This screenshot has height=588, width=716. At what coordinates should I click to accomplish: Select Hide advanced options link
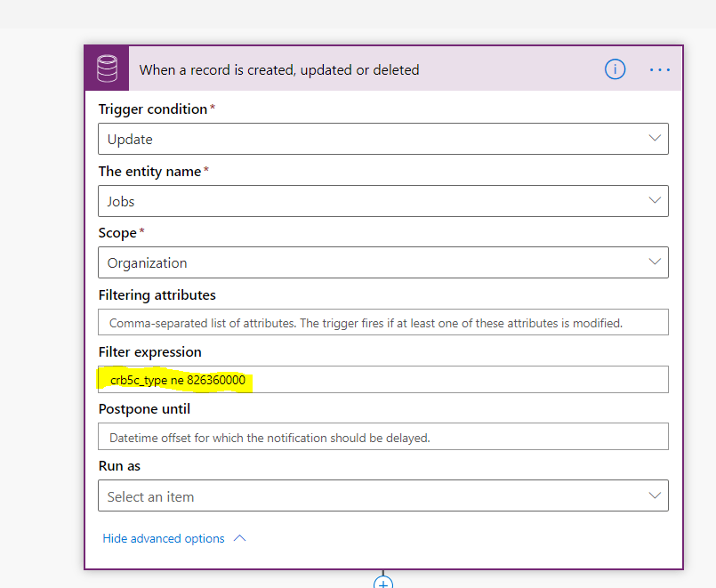[x=164, y=538]
